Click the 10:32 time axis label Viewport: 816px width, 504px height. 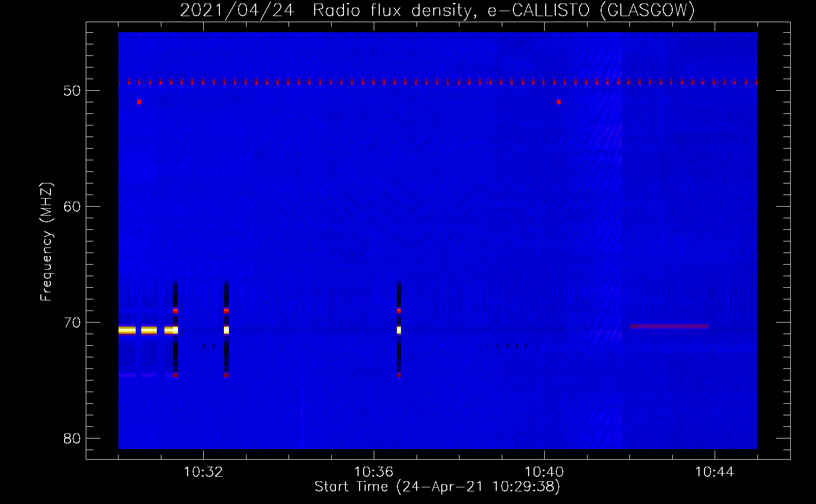pyautogui.click(x=203, y=472)
